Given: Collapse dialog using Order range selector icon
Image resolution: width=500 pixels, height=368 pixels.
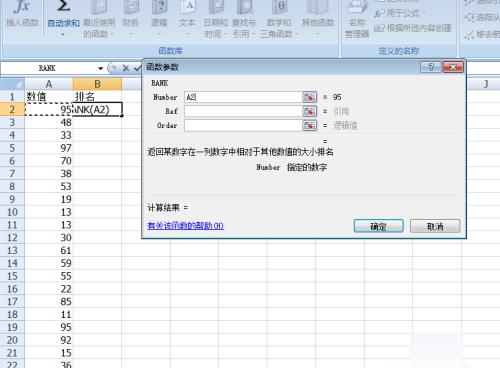Looking at the screenshot, I should coord(310,125).
